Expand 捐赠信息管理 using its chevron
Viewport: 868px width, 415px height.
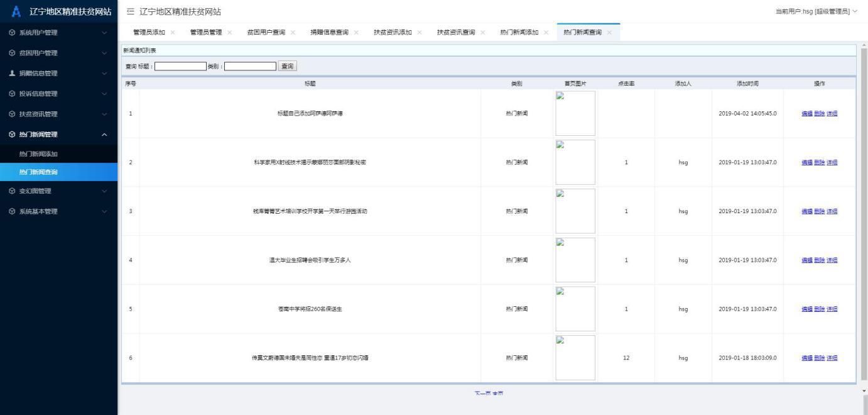pyautogui.click(x=104, y=74)
